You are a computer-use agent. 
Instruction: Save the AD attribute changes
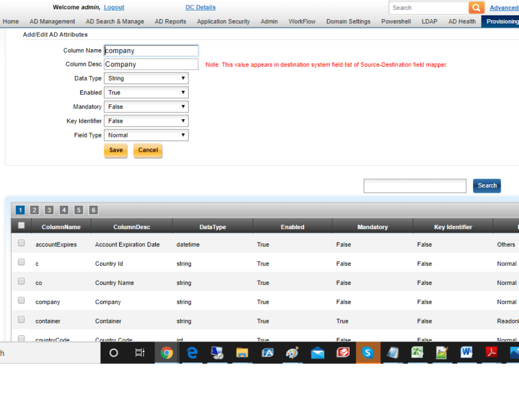(115, 150)
